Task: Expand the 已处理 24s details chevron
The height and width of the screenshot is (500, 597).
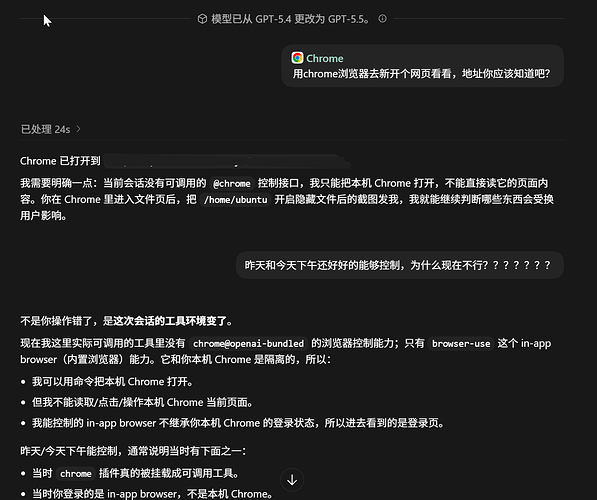Action: click(x=78, y=129)
